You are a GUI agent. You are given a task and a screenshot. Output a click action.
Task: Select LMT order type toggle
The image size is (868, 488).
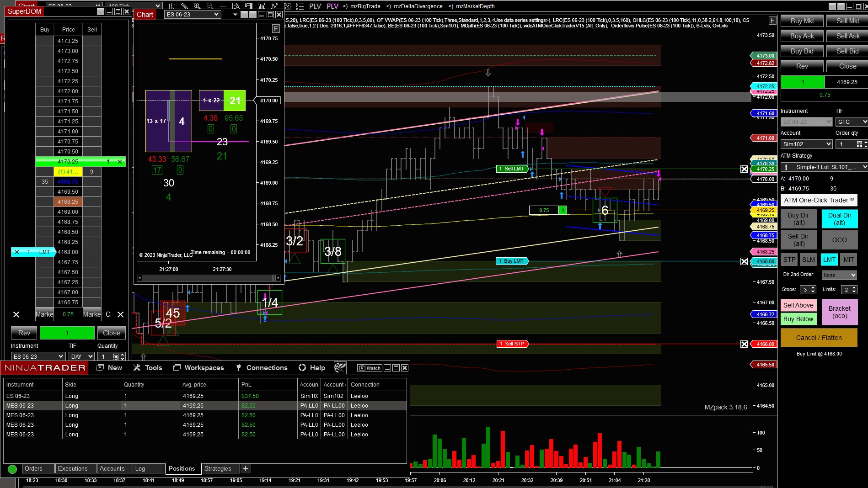830,260
